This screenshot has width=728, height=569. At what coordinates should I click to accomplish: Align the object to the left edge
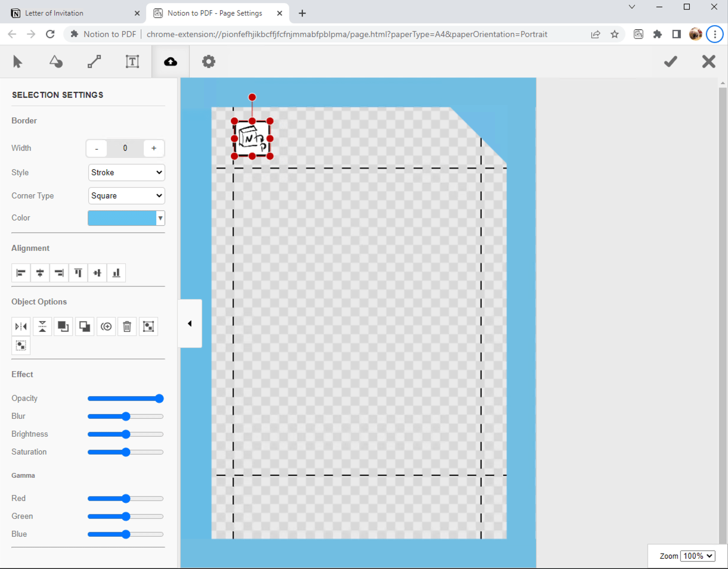tap(21, 272)
